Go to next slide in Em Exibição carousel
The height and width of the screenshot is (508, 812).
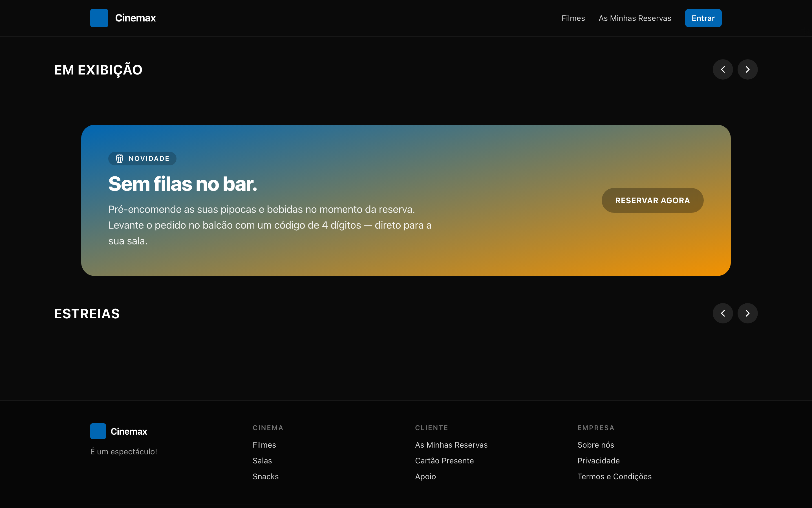tap(748, 69)
